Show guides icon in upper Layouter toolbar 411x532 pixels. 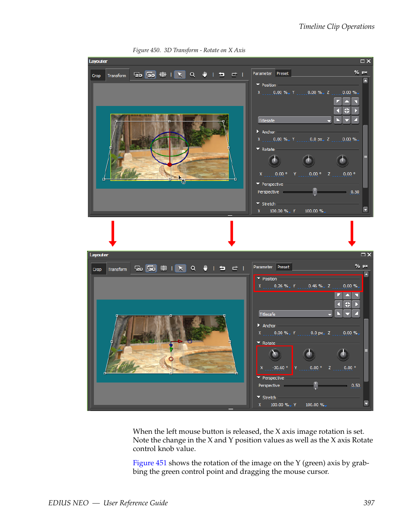(163, 75)
